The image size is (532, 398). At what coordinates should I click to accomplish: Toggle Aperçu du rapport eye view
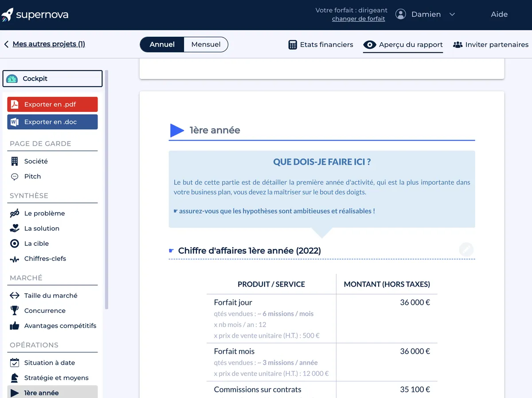pos(369,45)
